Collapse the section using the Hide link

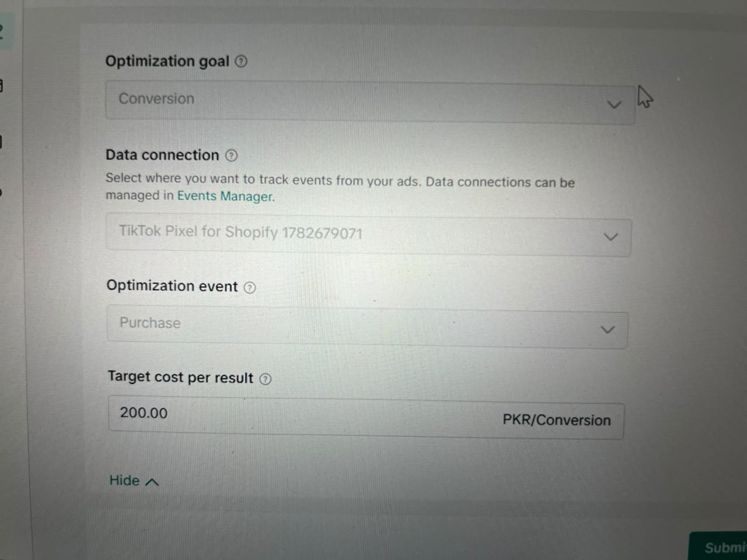(x=134, y=481)
